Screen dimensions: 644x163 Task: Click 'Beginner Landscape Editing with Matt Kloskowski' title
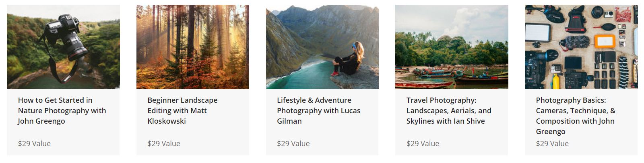point(182,110)
